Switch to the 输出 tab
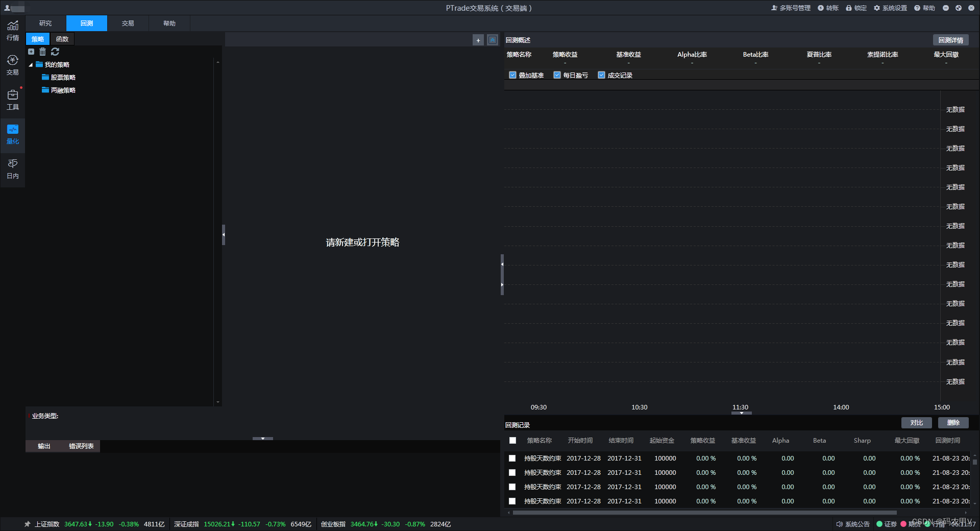Image resolution: width=980 pixels, height=531 pixels. click(44, 446)
